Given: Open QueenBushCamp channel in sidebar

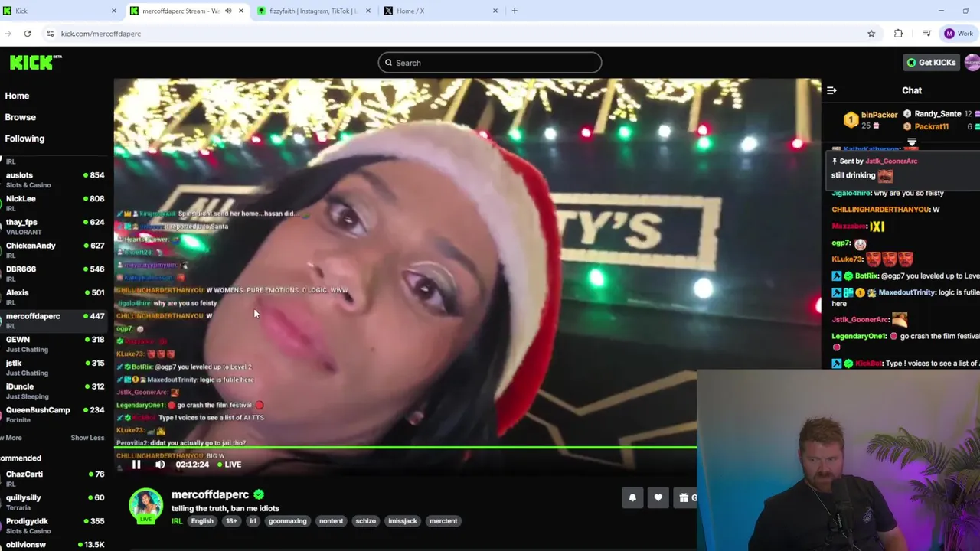Looking at the screenshot, I should pyautogui.click(x=54, y=414).
